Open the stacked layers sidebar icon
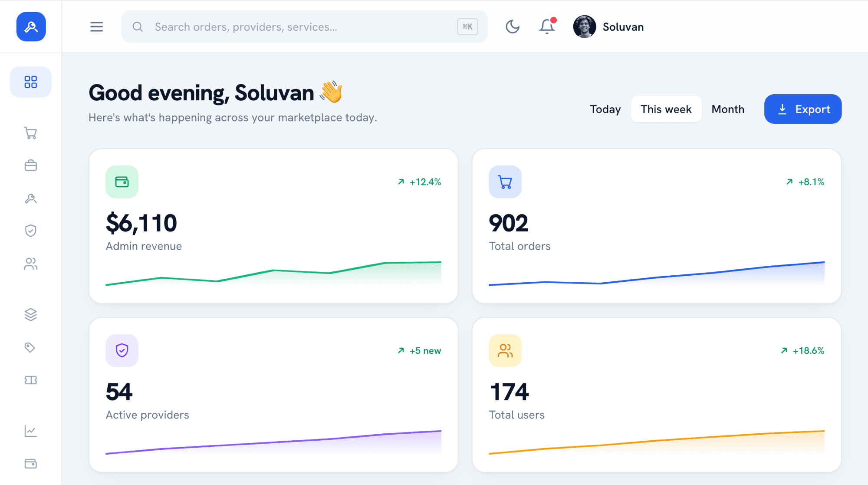This screenshot has width=868, height=485. (x=31, y=314)
